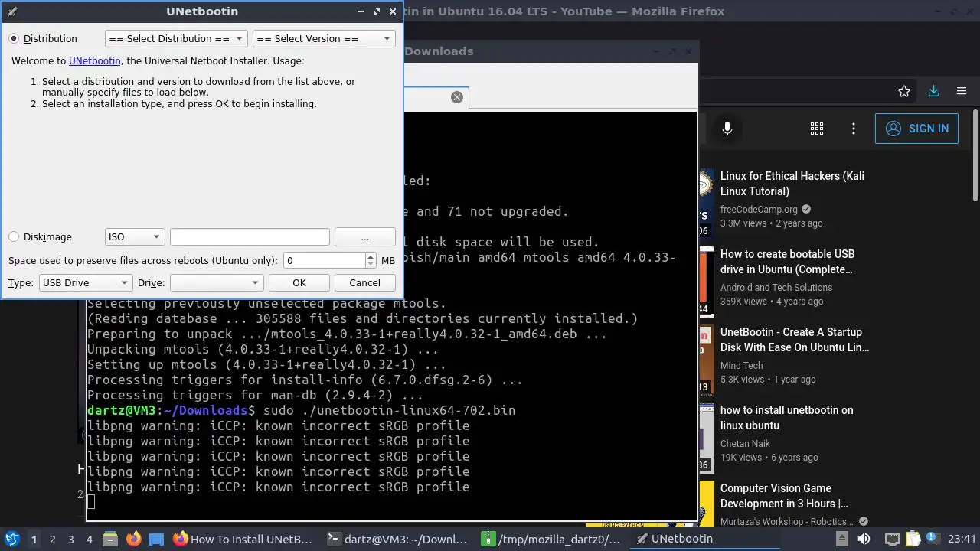Open video 'Computer Vision Game Development in 3 Hours'

click(784, 496)
